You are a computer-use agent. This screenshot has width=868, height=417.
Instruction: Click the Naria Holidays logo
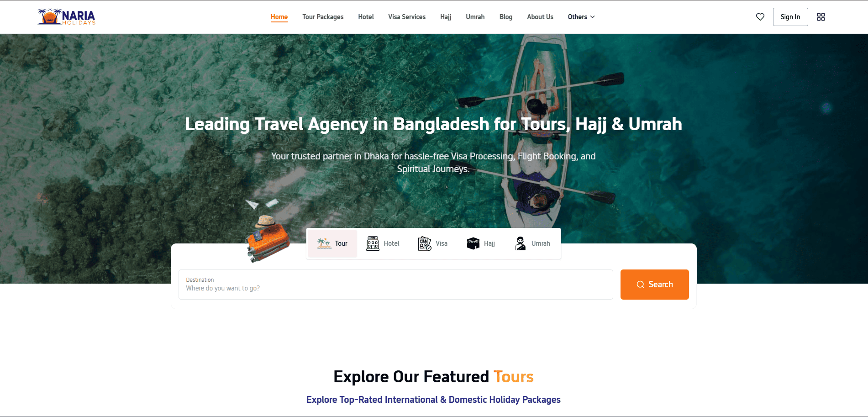(x=67, y=17)
